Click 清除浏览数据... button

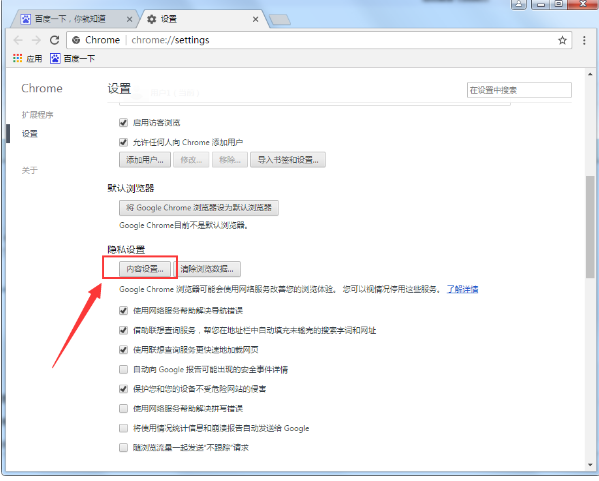[x=207, y=269]
